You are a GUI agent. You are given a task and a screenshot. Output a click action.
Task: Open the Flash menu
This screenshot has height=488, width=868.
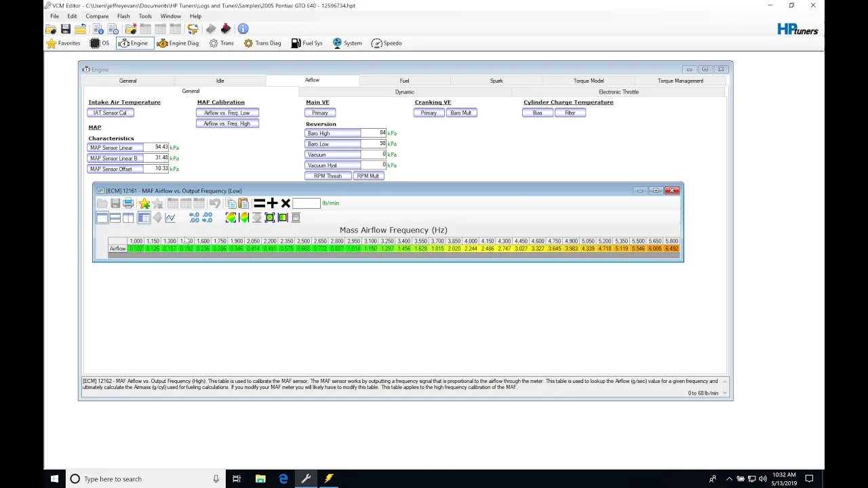[x=123, y=16]
